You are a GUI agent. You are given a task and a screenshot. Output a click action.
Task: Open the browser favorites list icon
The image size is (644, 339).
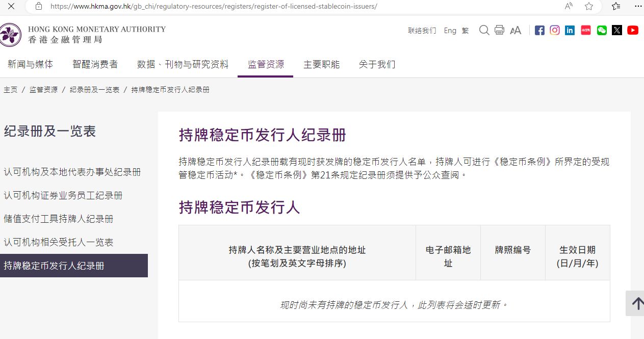click(616, 6)
